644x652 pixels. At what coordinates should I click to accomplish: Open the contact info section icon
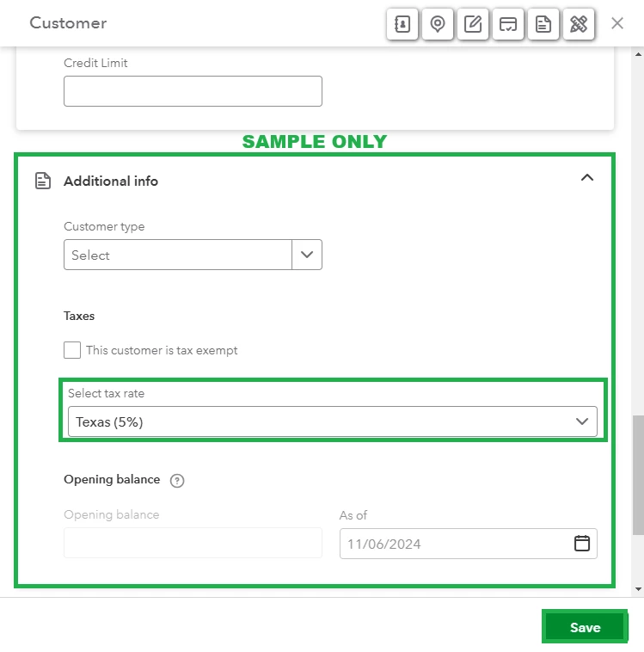(x=402, y=24)
